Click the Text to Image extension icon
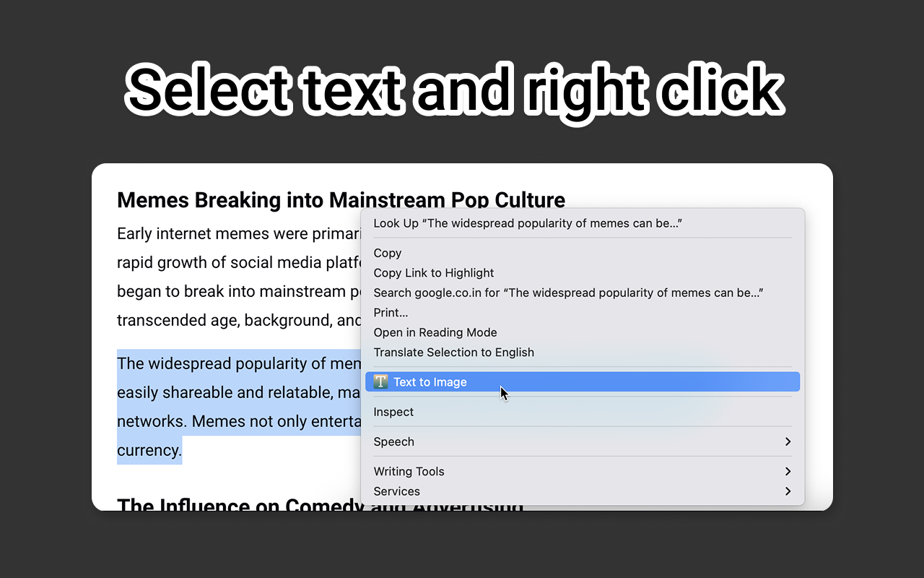The width and height of the screenshot is (924, 578). pyautogui.click(x=380, y=381)
